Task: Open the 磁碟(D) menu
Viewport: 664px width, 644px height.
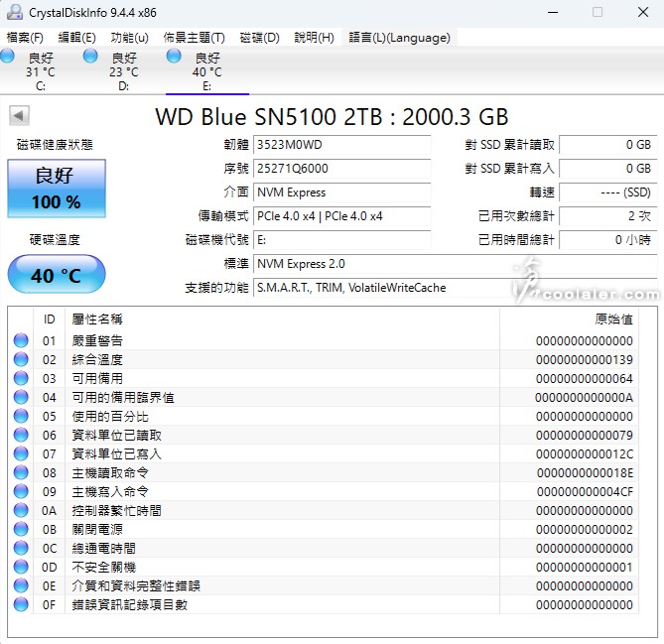Action: 260,38
